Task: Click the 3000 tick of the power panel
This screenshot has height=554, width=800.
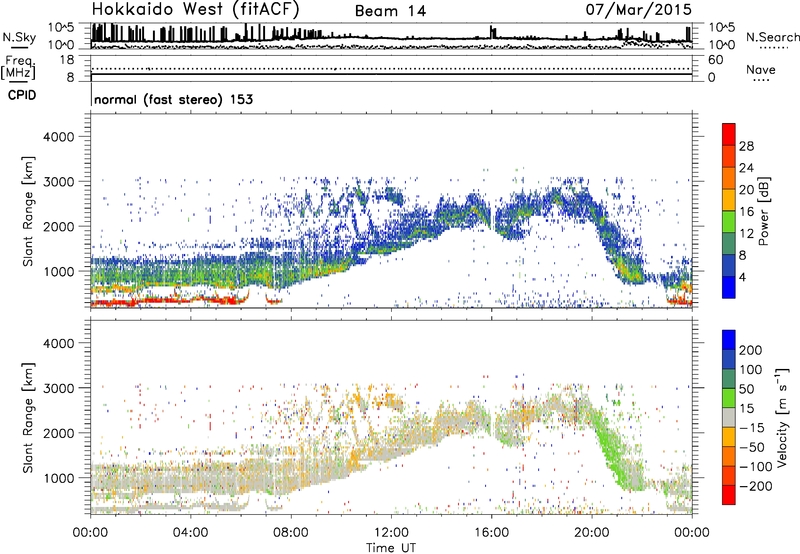Action: coord(58,182)
